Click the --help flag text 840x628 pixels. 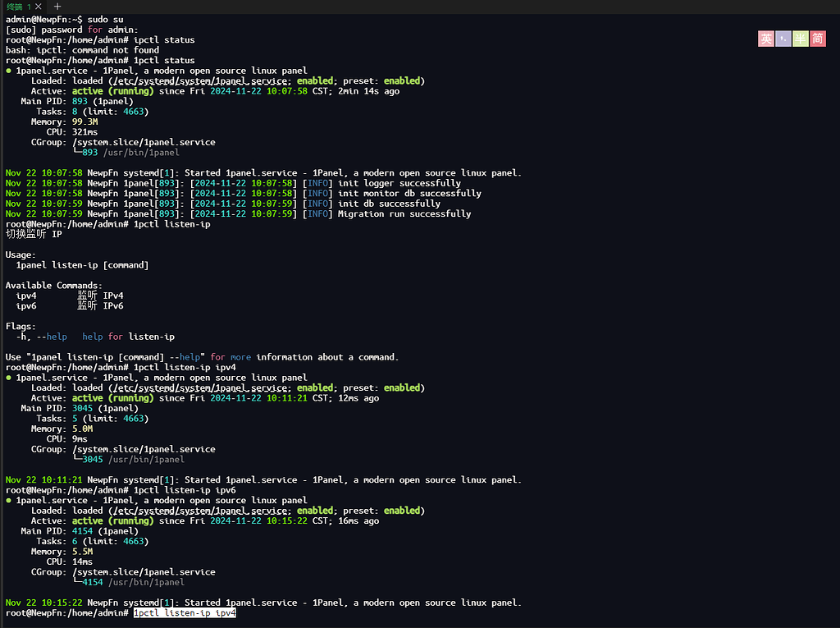point(52,337)
